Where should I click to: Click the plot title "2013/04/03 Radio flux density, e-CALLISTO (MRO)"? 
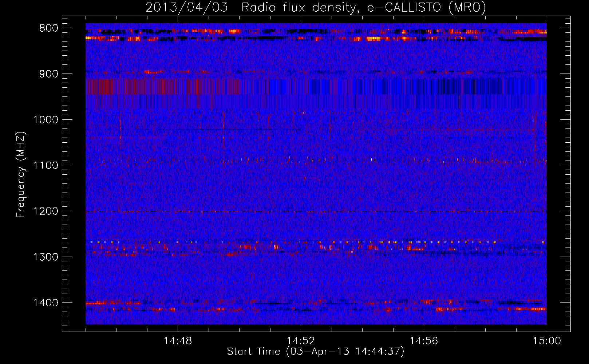tap(316, 7)
